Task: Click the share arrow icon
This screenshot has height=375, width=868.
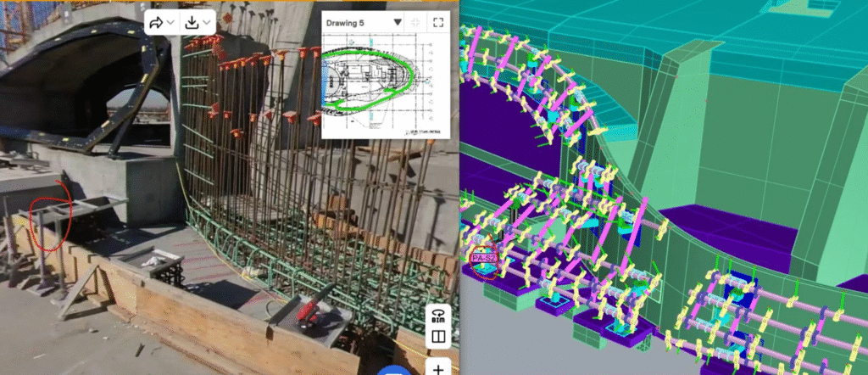Action: [156, 22]
